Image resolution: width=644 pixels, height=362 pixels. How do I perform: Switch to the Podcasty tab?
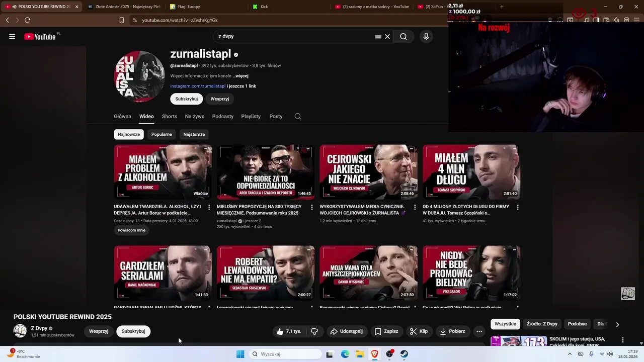coord(223,116)
